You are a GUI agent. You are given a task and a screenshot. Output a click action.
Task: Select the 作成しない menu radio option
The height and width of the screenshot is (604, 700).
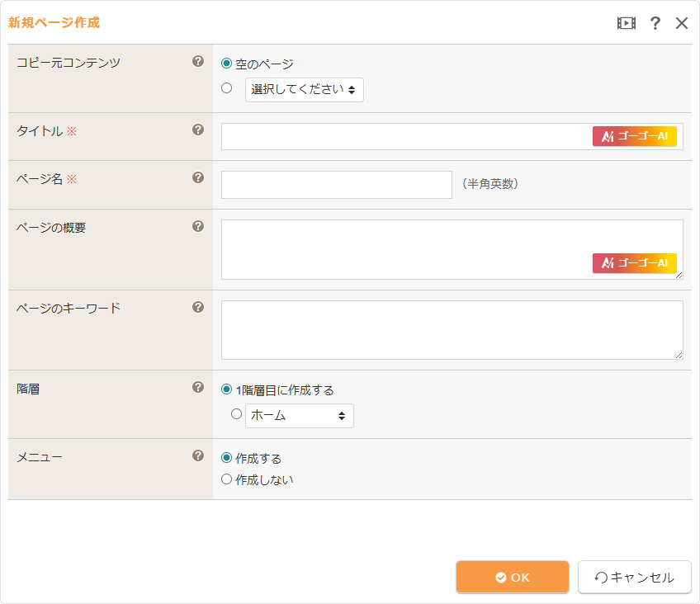pyautogui.click(x=227, y=479)
